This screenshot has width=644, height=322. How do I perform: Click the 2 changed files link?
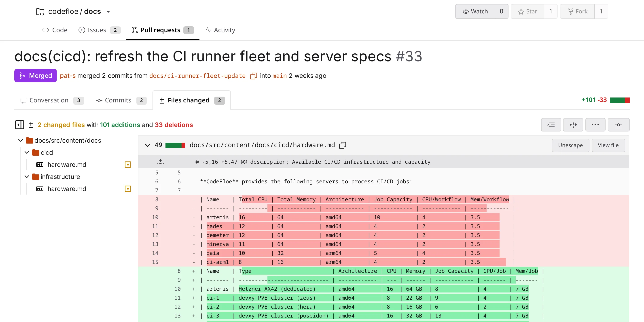[61, 125]
